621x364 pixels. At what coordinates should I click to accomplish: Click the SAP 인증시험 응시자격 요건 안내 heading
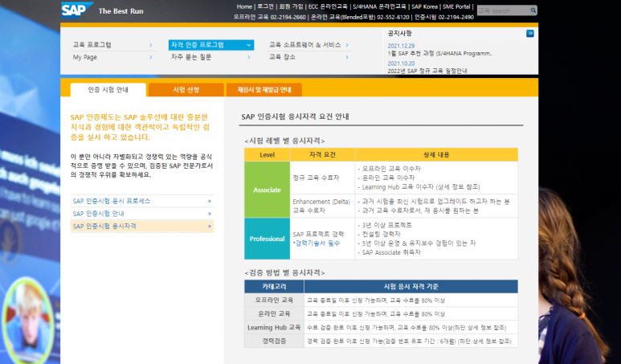295,117
